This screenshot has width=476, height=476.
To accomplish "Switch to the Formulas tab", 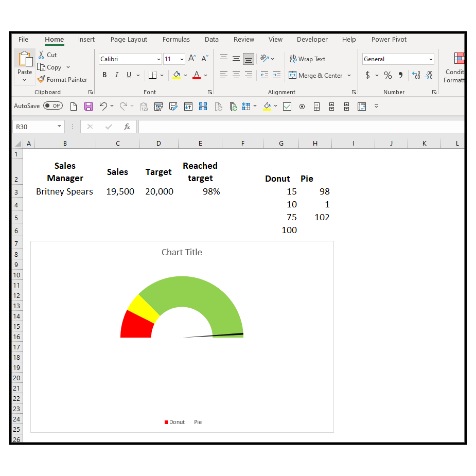I will (x=176, y=40).
